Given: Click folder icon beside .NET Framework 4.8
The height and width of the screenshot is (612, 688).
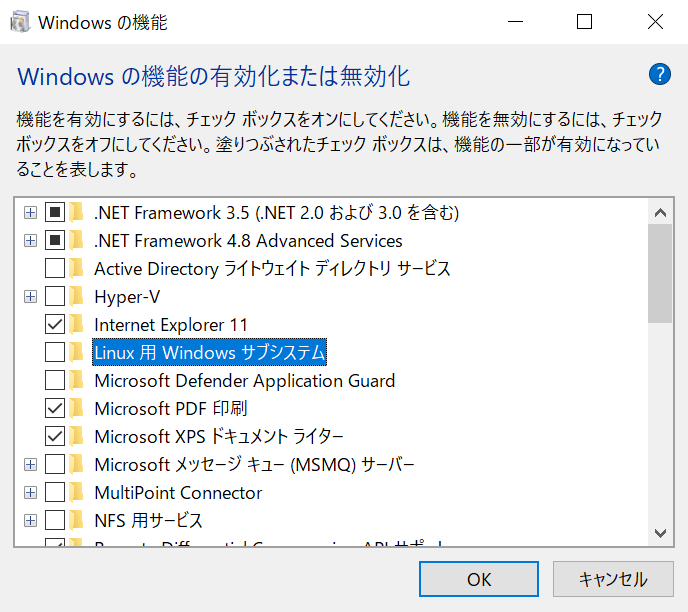Looking at the screenshot, I should pyautogui.click(x=76, y=240).
